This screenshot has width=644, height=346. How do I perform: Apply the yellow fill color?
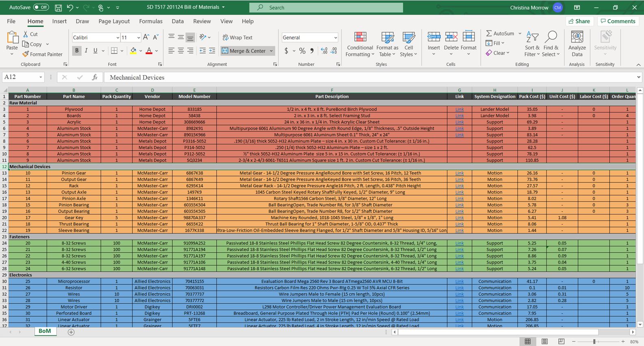[x=133, y=51]
